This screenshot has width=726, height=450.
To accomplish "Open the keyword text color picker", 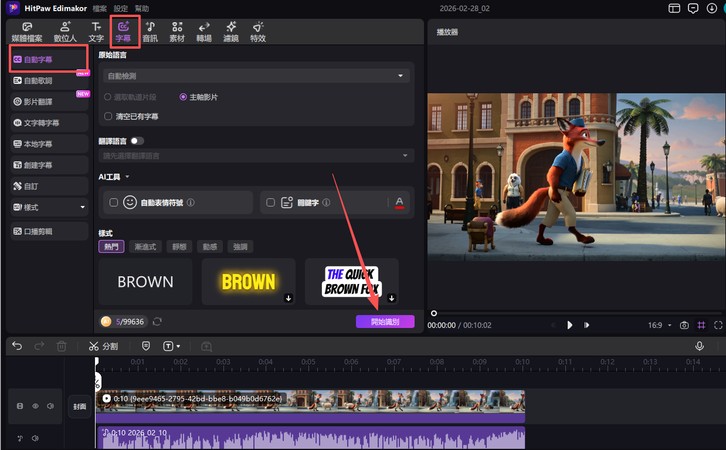I will tap(399, 202).
